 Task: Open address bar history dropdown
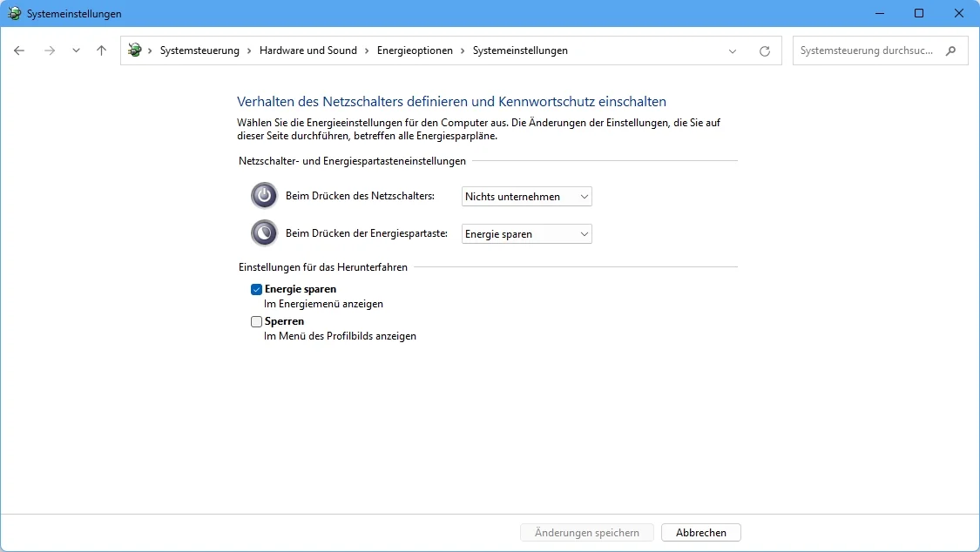click(733, 51)
